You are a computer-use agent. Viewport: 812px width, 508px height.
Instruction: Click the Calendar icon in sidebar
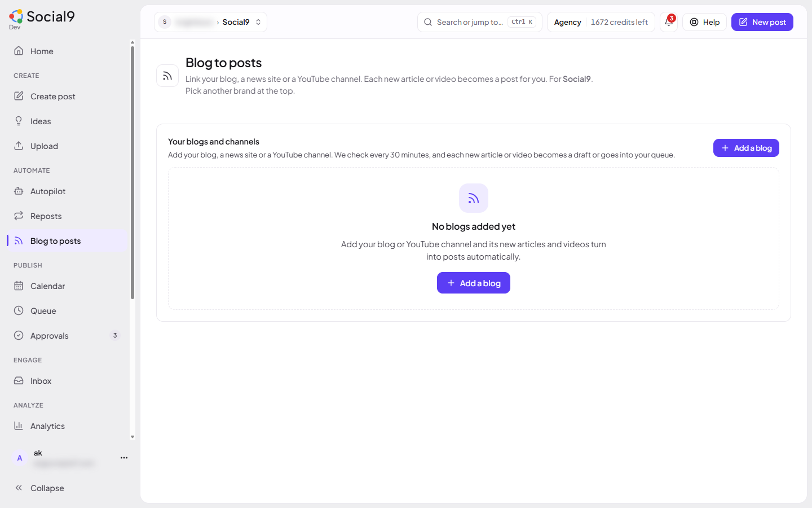pos(19,286)
